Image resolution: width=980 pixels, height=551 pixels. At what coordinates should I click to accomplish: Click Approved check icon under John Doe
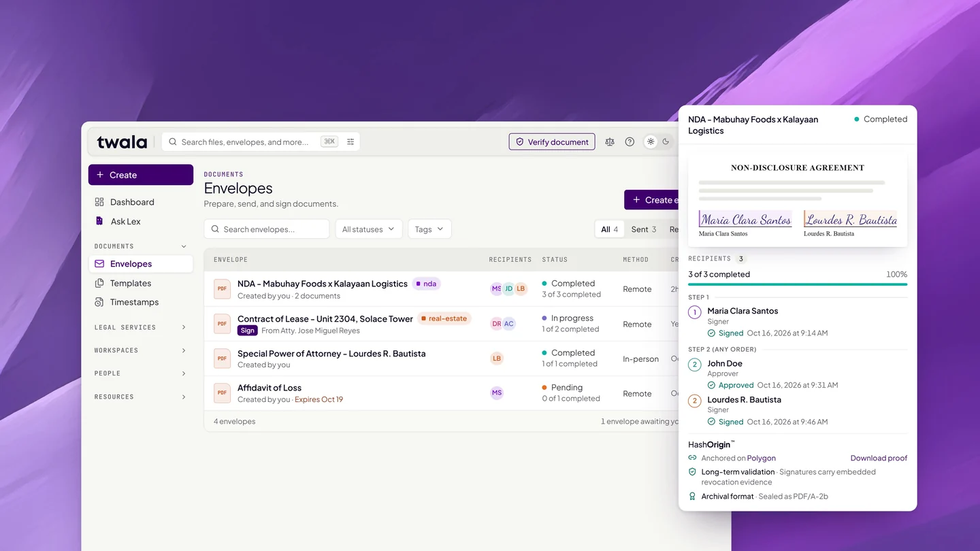coord(711,385)
